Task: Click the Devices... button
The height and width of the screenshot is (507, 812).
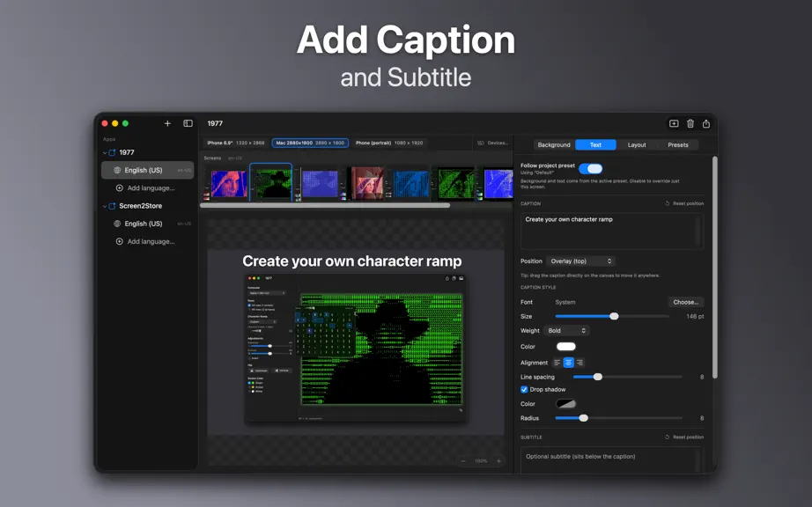Action: click(492, 143)
